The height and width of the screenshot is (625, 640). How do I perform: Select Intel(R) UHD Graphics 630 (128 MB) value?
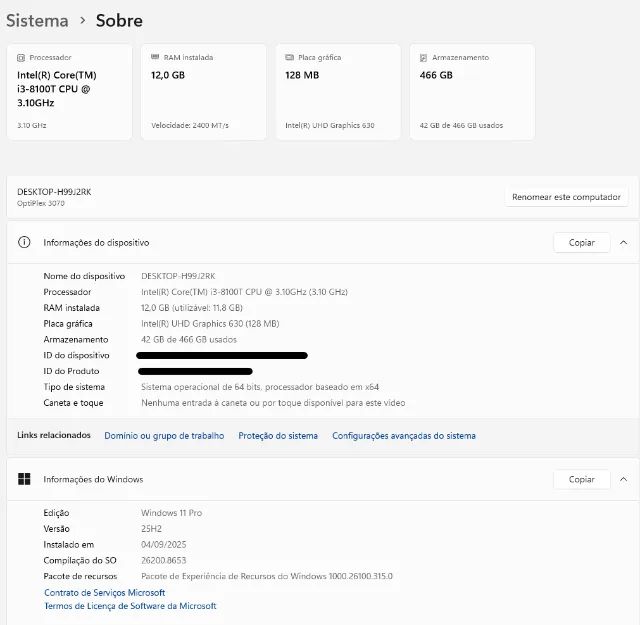click(210, 324)
